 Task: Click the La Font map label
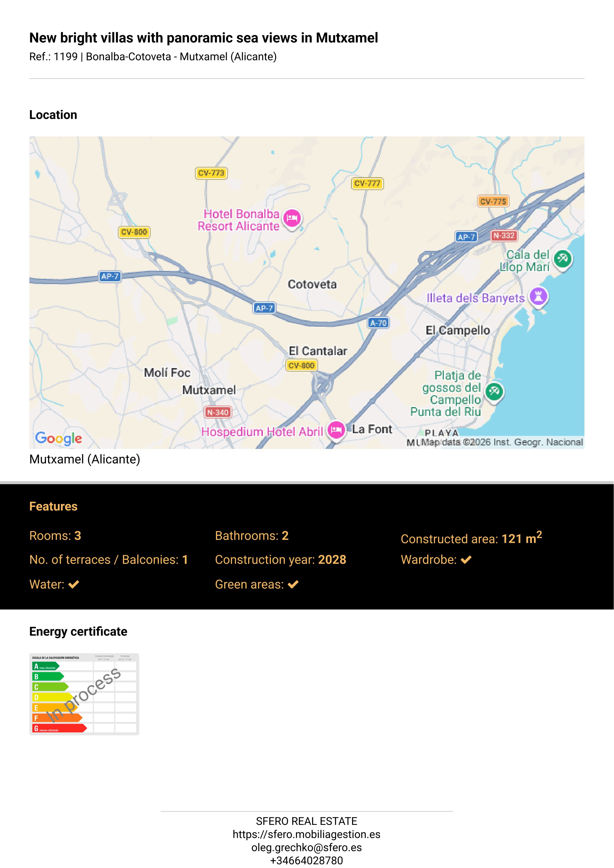click(372, 429)
